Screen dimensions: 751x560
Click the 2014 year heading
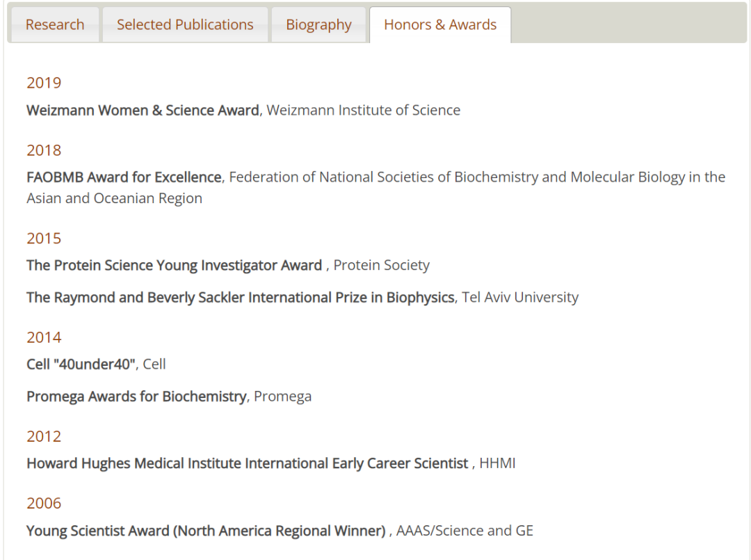(44, 337)
